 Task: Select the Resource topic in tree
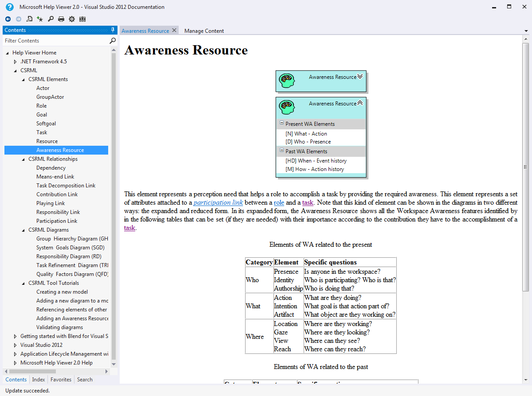click(47, 141)
